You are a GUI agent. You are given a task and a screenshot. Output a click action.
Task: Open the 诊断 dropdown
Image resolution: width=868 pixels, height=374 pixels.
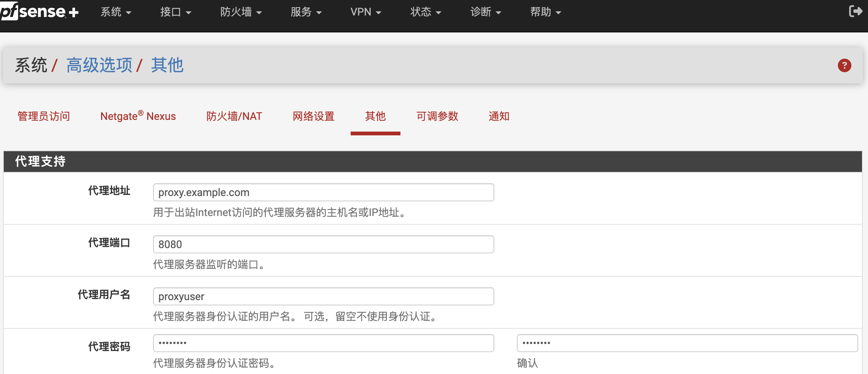(x=486, y=12)
